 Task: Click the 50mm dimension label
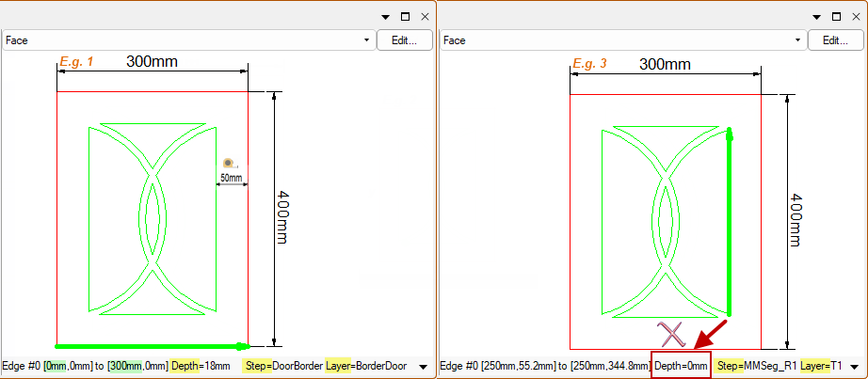tap(231, 178)
